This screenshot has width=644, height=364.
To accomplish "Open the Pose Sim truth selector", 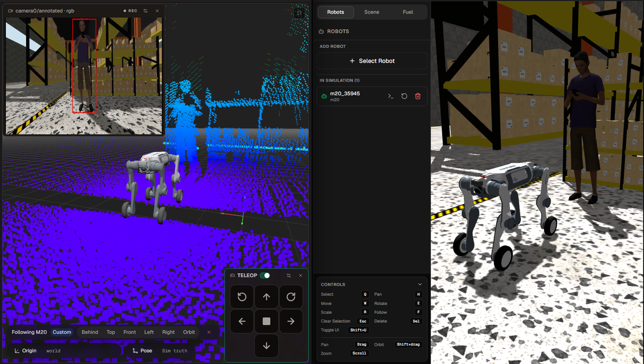I will pos(160,351).
